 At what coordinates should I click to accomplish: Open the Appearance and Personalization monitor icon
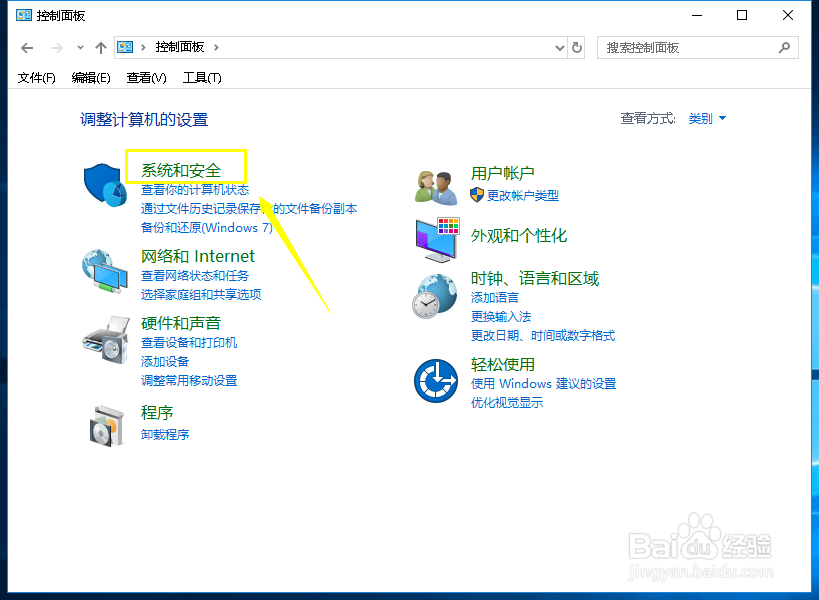click(437, 240)
